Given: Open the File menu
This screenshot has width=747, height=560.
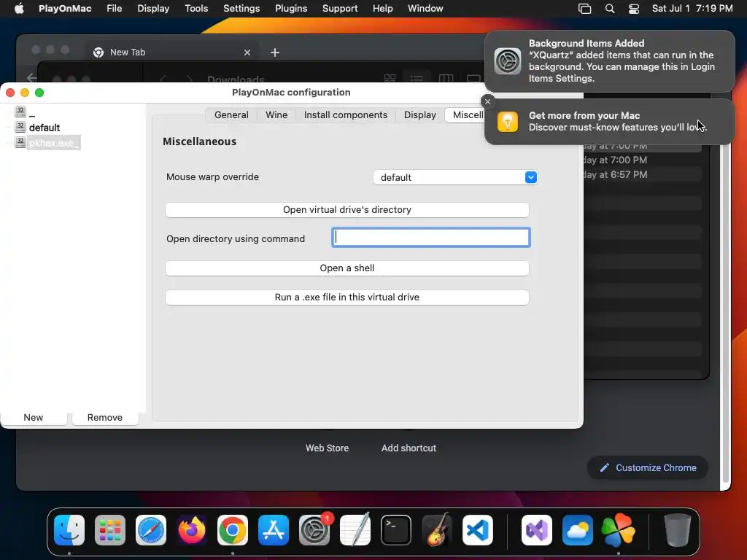Looking at the screenshot, I should tap(115, 9).
